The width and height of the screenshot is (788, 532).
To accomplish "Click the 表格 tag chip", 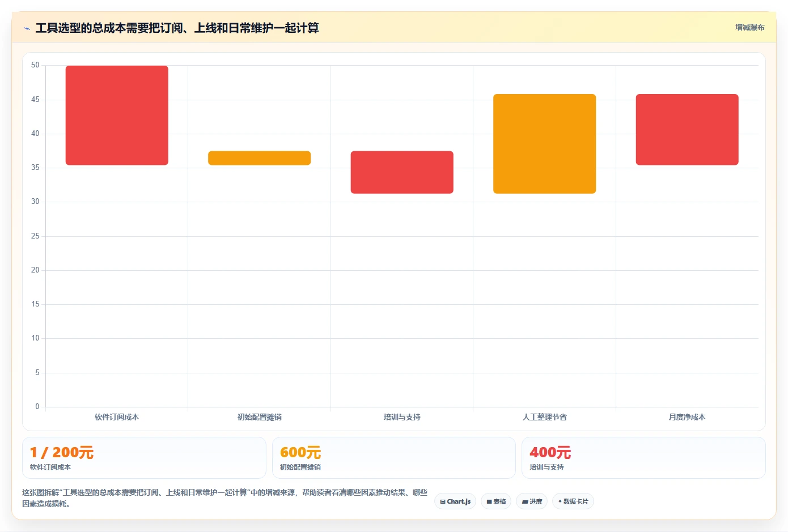I will (496, 501).
